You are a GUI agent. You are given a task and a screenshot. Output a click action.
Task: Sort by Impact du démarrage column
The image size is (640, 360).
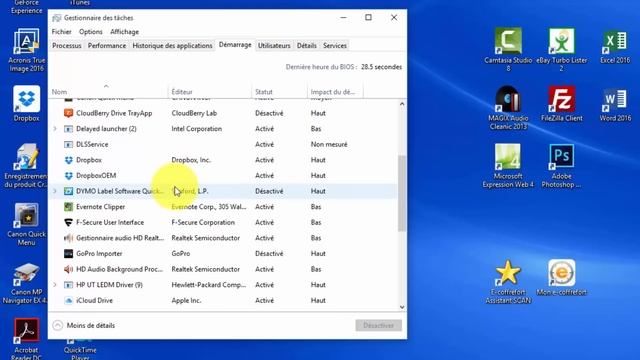pyautogui.click(x=335, y=92)
